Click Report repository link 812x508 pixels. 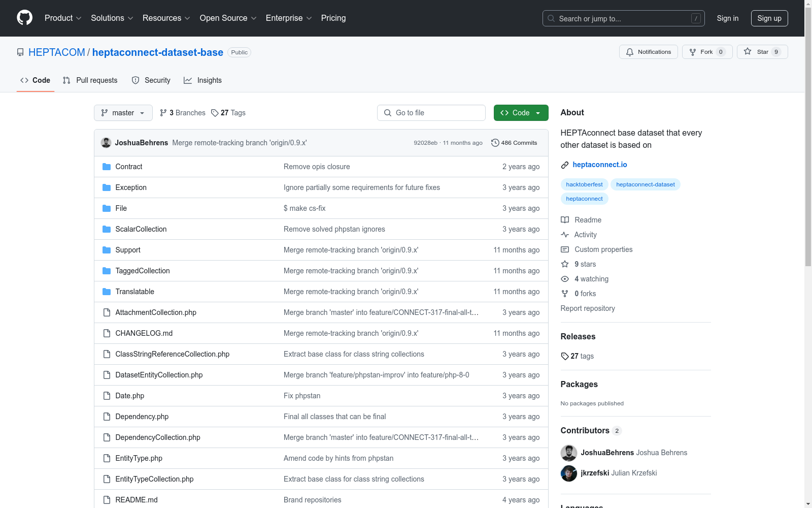coord(588,308)
